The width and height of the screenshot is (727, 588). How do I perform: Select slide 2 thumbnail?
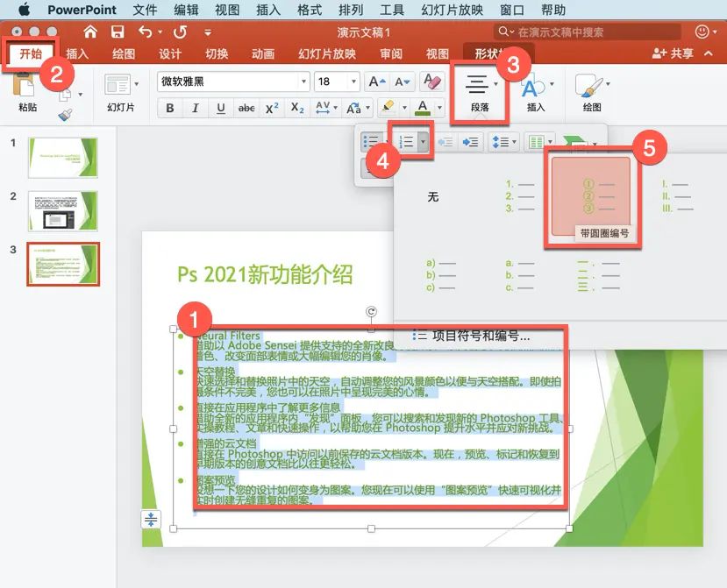pos(62,211)
